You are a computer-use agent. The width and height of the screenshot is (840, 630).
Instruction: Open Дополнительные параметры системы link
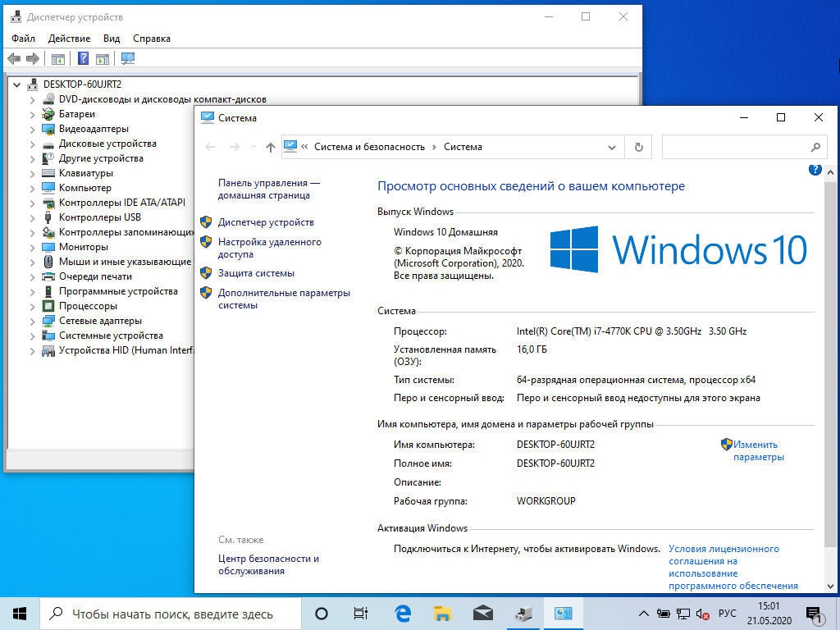tap(284, 299)
